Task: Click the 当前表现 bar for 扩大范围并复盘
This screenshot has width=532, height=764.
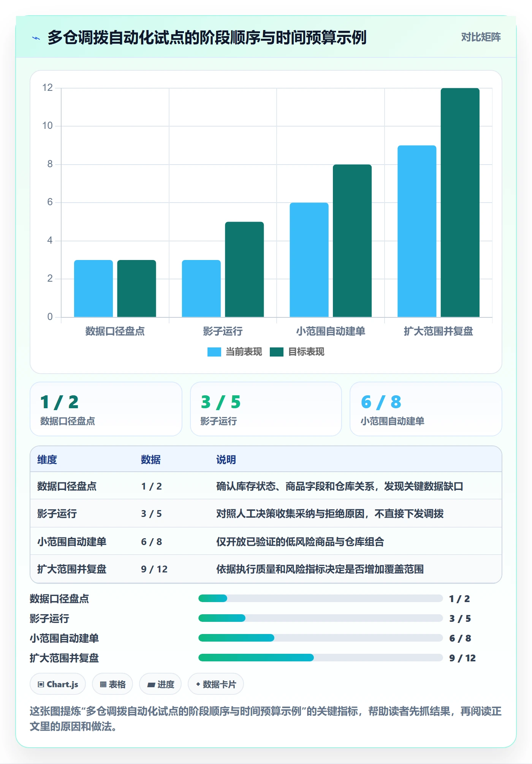Action: click(x=417, y=231)
